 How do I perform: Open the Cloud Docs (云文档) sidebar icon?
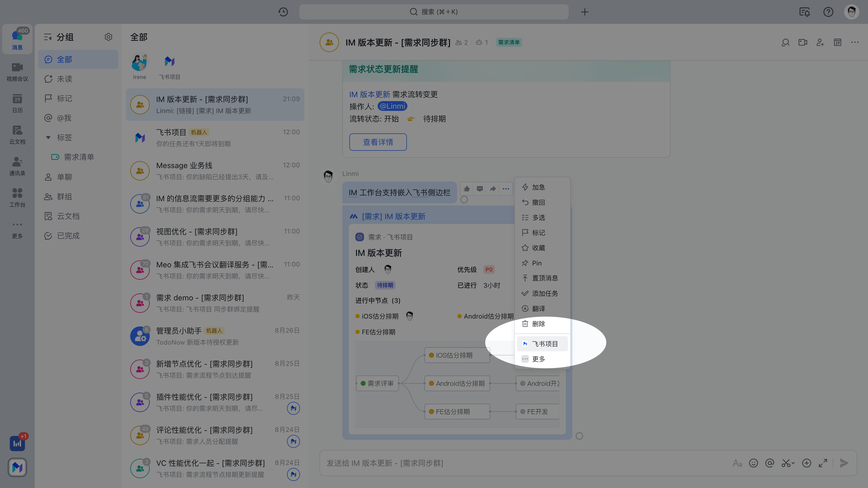[17, 135]
